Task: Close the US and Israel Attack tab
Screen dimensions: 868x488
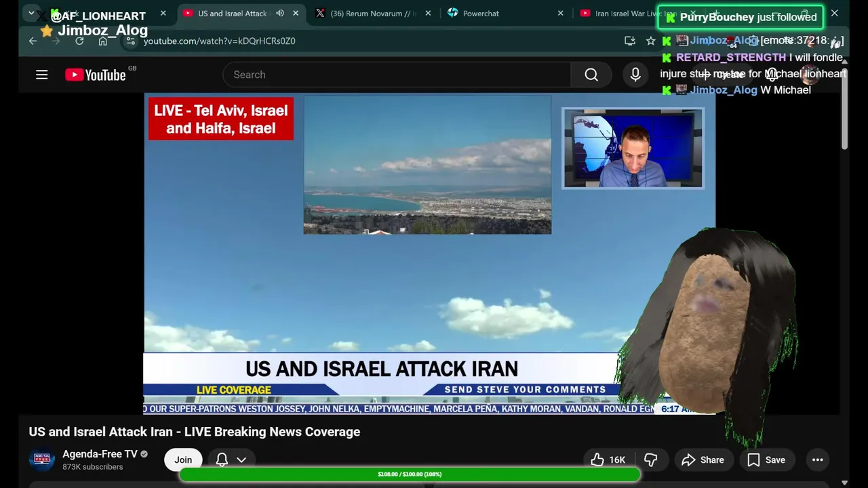Action: tap(296, 13)
